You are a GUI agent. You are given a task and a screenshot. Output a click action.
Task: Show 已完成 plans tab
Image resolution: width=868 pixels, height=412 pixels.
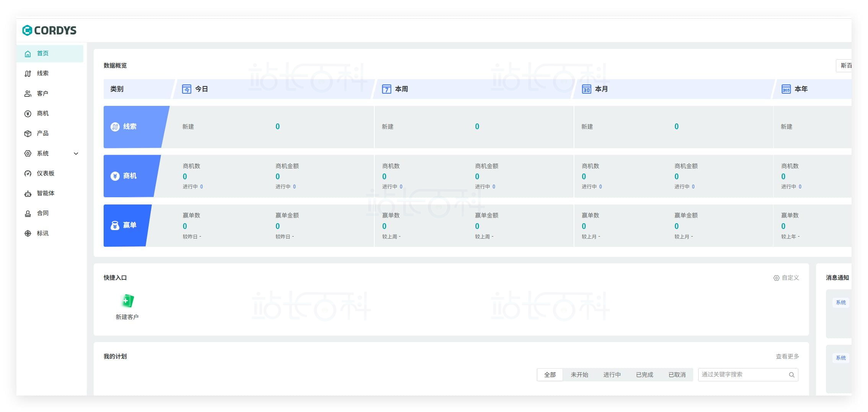click(x=644, y=375)
